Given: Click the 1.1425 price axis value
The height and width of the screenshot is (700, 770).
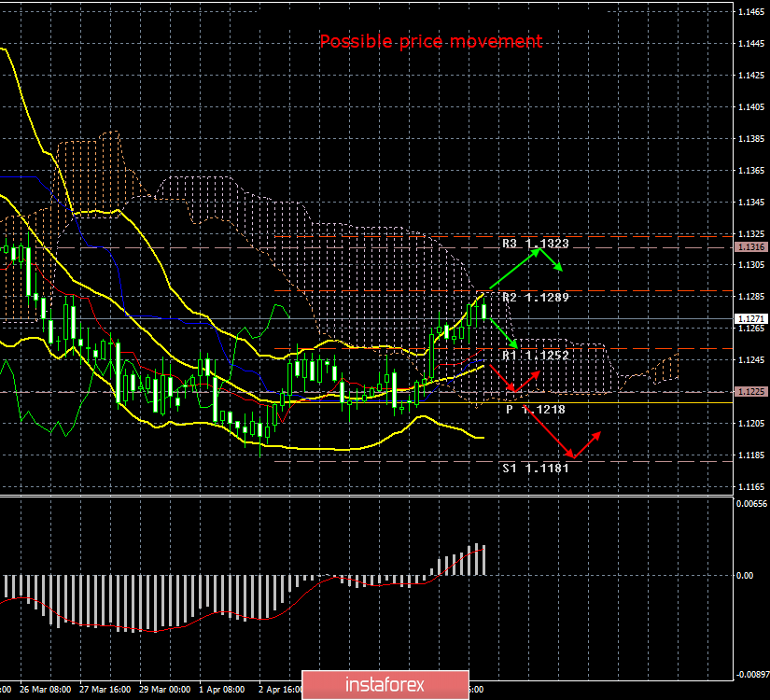Looking at the screenshot, I should pyautogui.click(x=751, y=76).
